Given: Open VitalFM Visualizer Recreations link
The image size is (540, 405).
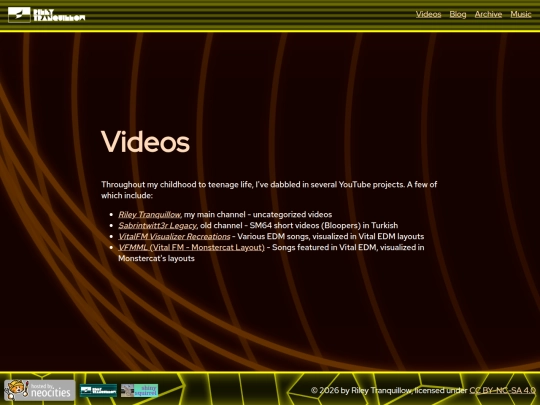Looking at the screenshot, I should tap(174, 237).
